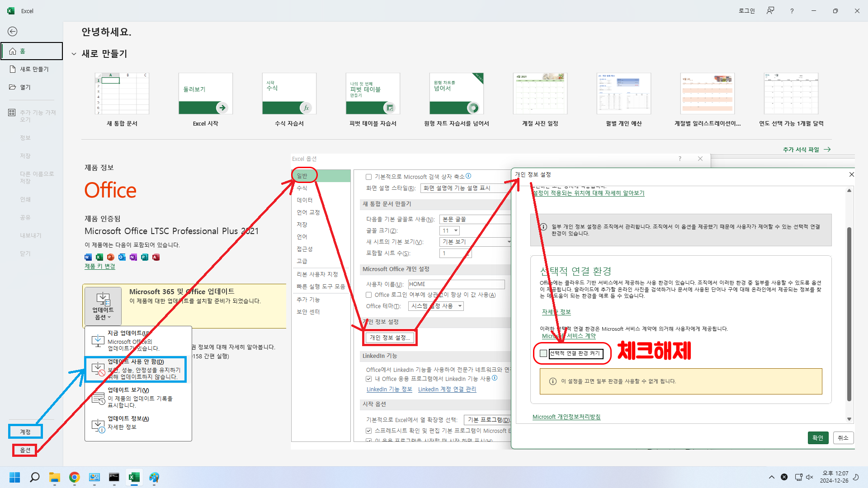Screen dimensions: 868x488
Task: Click the Access app icon under product info
Action: tap(156, 257)
